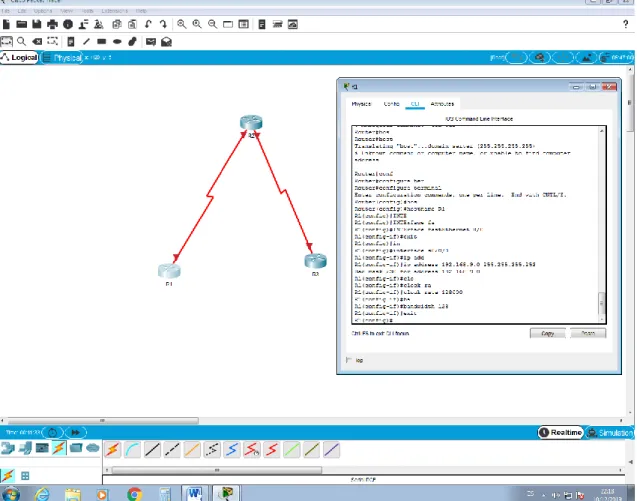Choose the Draw Ellipse tool

(x=117, y=41)
